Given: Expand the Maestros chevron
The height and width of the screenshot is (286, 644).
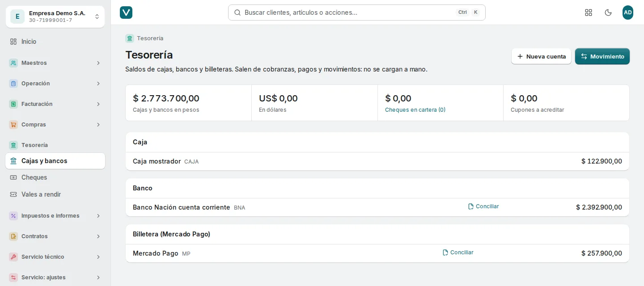Looking at the screenshot, I should pyautogui.click(x=98, y=63).
